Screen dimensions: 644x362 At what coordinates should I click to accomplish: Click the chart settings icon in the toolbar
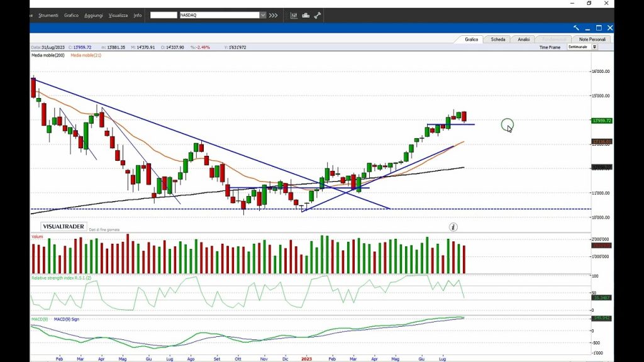294,15
